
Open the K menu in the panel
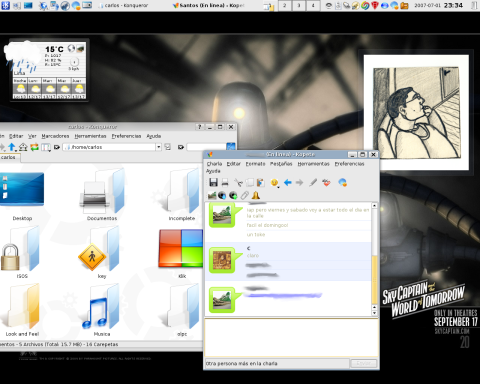pyautogui.click(x=6, y=5)
